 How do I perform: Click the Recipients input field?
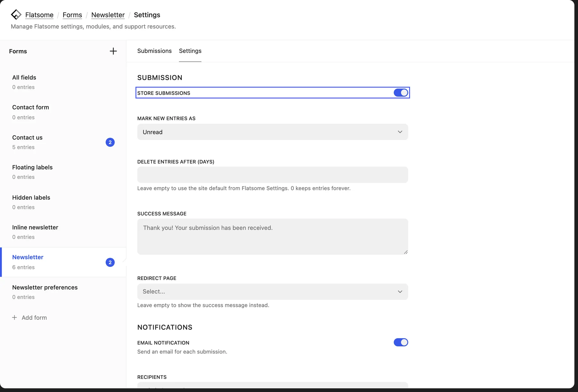click(273, 385)
